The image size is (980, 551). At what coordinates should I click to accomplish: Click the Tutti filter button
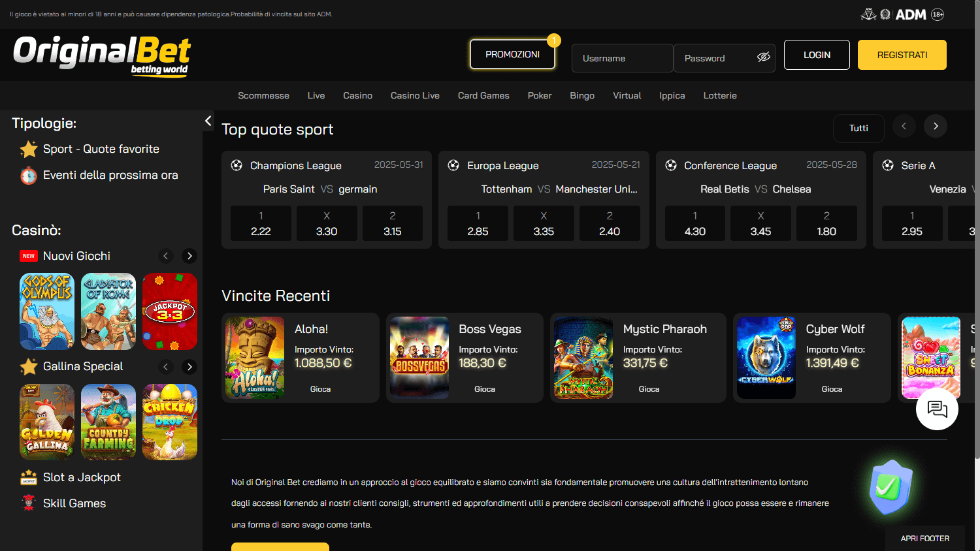[858, 128]
